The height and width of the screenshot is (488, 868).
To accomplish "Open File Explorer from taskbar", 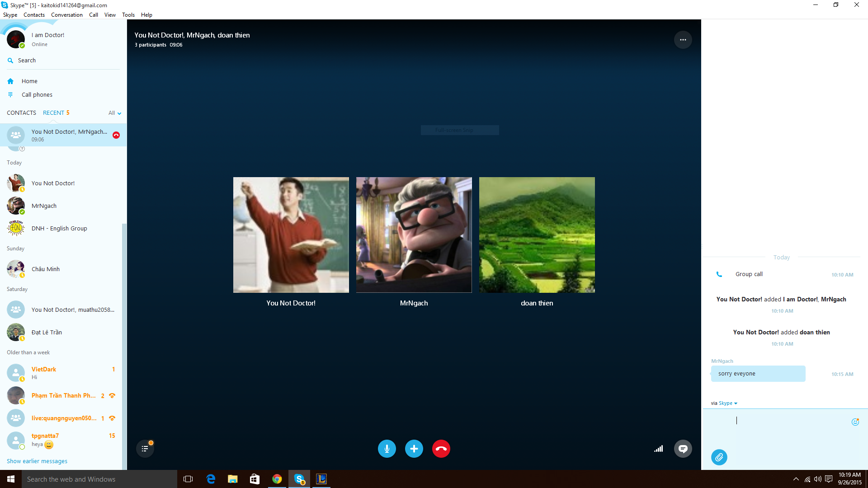I will [x=233, y=479].
